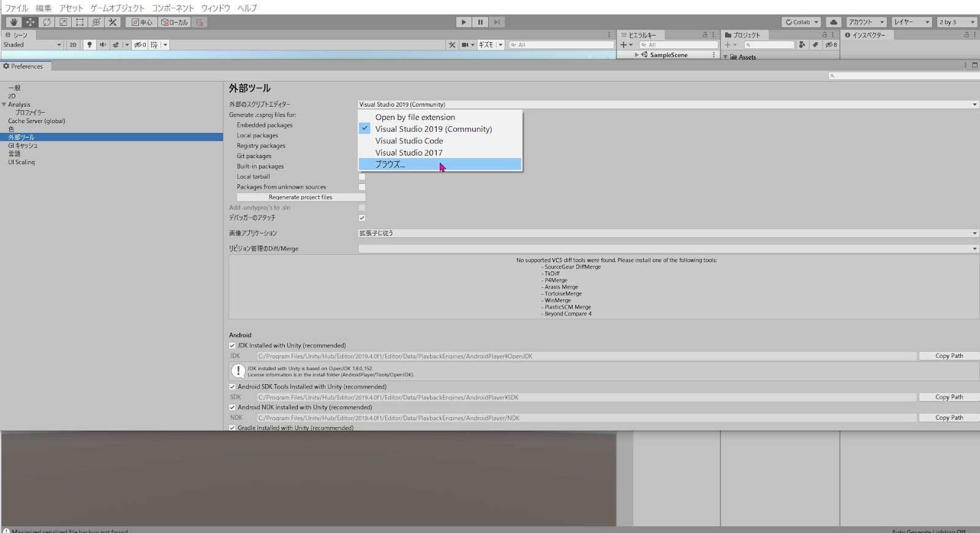Collapse the Analysis tree node
The image size is (980, 533).
point(4,105)
